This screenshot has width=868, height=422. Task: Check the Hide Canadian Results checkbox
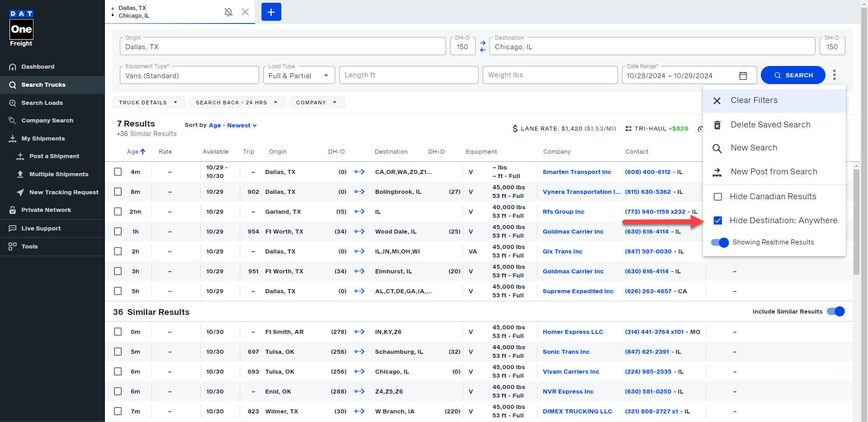tap(718, 197)
